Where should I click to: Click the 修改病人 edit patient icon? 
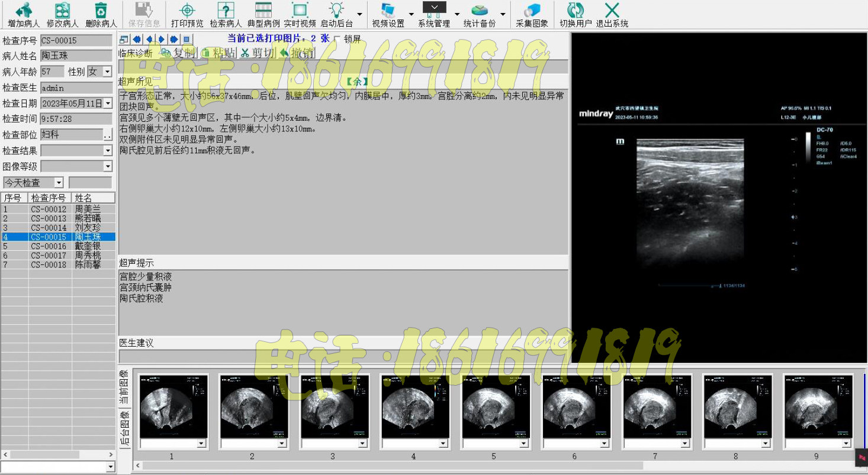tap(62, 10)
